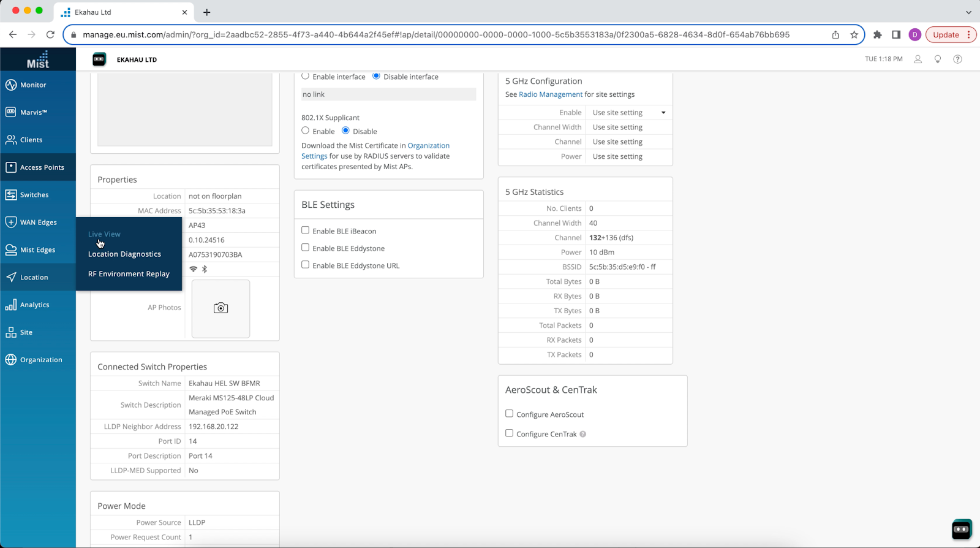
Task: Open the browser tab list chevron
Action: click(968, 12)
